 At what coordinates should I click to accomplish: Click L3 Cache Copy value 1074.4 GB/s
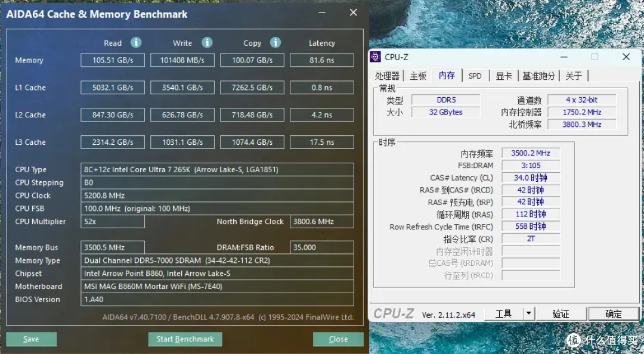point(252,142)
